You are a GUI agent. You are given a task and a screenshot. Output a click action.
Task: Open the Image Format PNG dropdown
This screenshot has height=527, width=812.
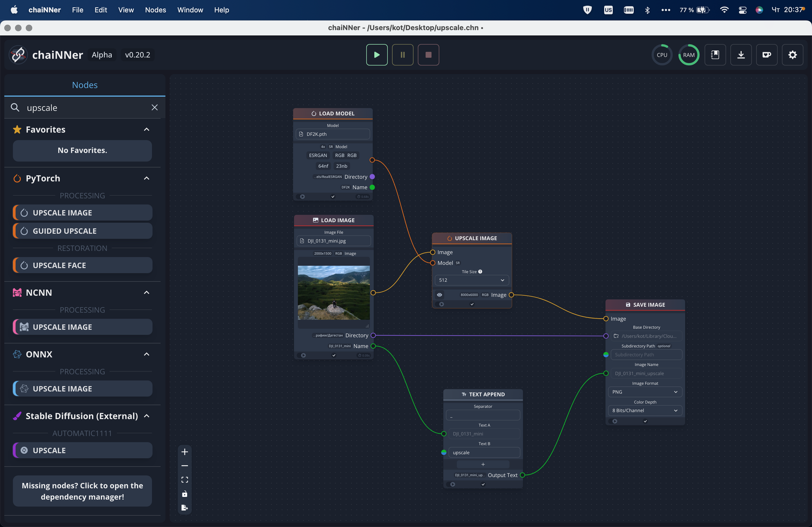645,392
